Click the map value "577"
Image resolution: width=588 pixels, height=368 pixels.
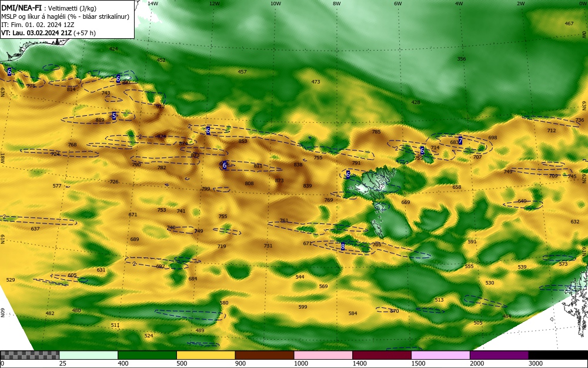pyautogui.click(x=57, y=186)
